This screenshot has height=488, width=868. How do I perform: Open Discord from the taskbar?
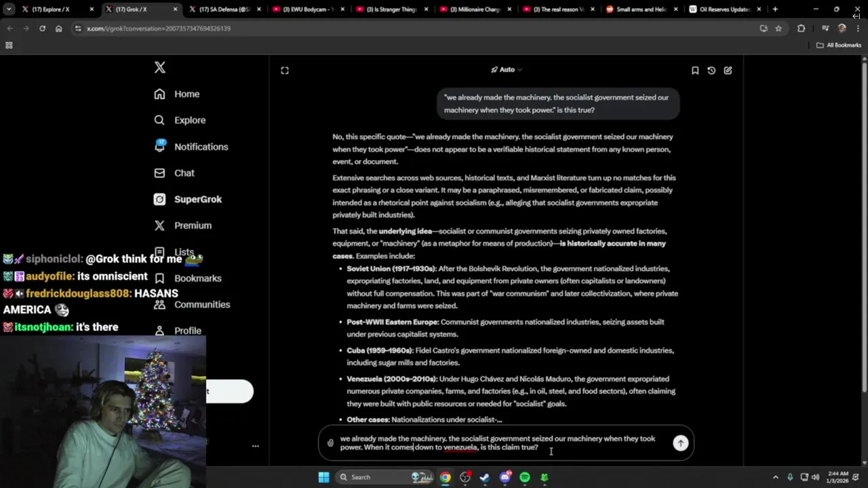pos(505,477)
